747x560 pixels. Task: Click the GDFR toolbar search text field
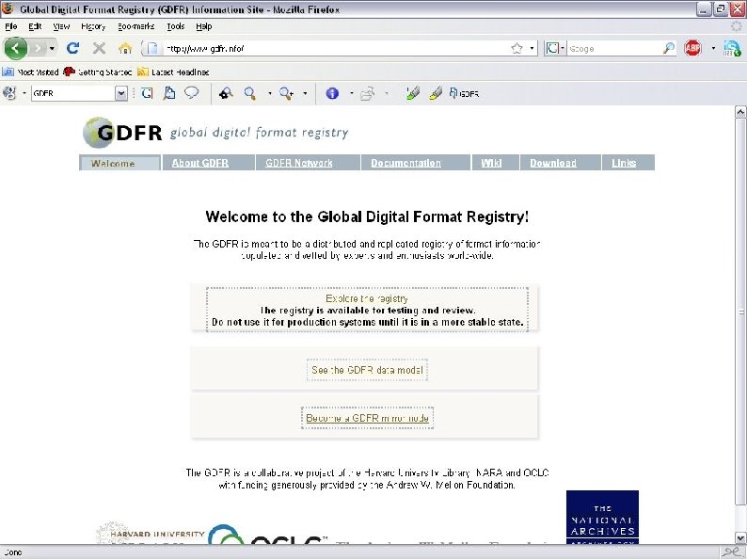73,93
